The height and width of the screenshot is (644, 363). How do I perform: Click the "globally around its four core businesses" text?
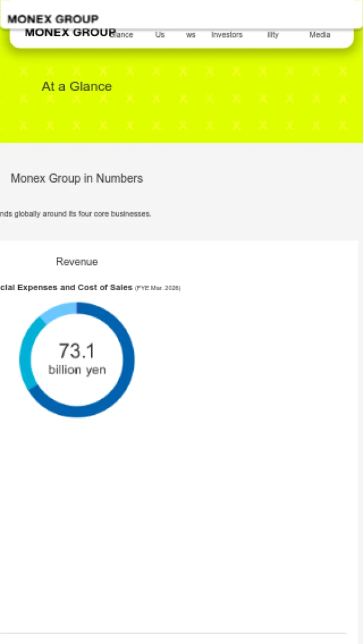coord(83,214)
